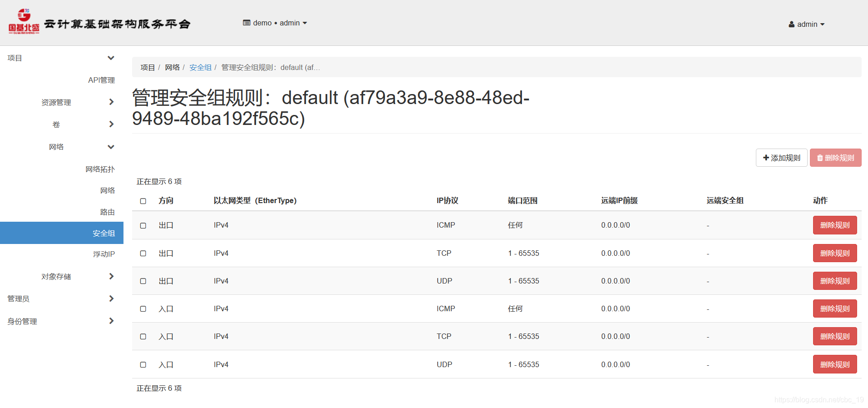Image resolution: width=868 pixels, height=408 pixels.
Task: Open the 浮动IP page
Action: pos(104,254)
